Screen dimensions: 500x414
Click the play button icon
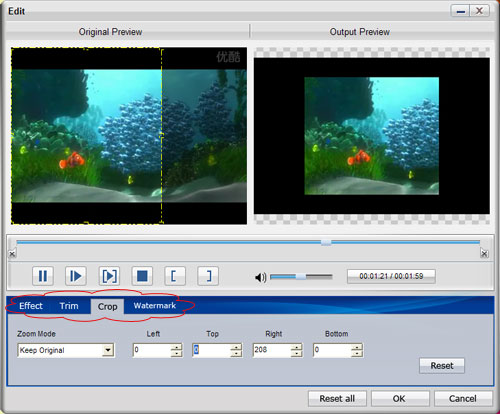[76, 276]
